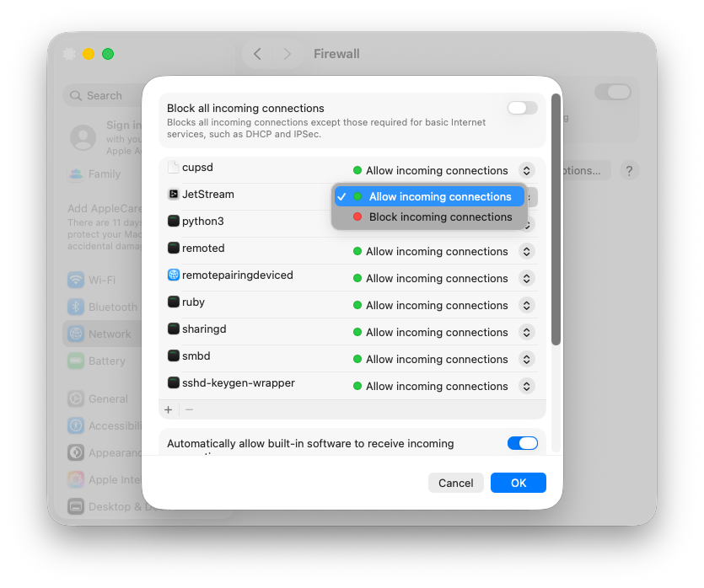Click the Wi-Fi icon in the sidebar
The height and width of the screenshot is (588, 704).
76,280
